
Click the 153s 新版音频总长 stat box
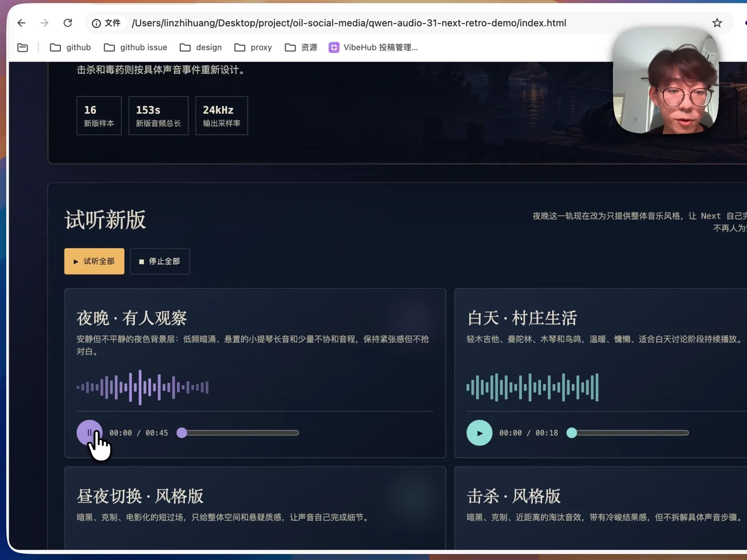coord(158,116)
